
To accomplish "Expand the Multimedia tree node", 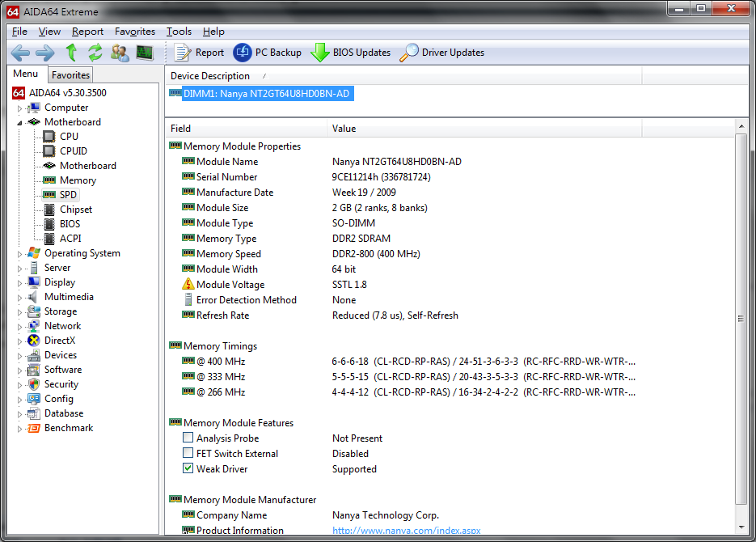I will 19,298.
